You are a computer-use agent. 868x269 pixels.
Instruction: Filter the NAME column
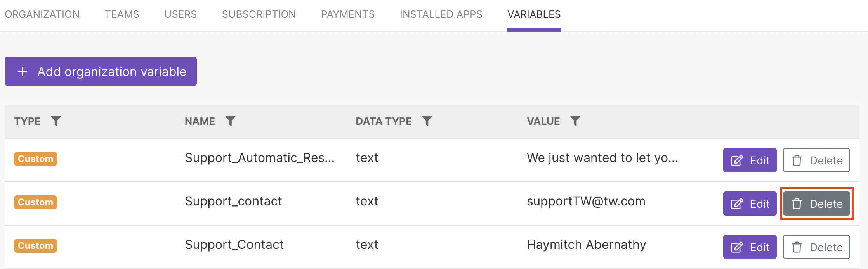coord(230,121)
